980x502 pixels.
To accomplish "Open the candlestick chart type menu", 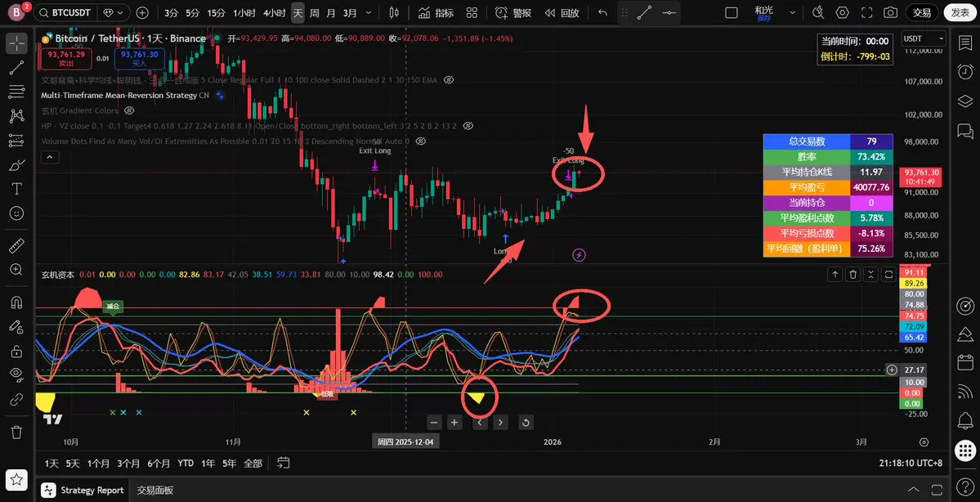I will tap(394, 12).
